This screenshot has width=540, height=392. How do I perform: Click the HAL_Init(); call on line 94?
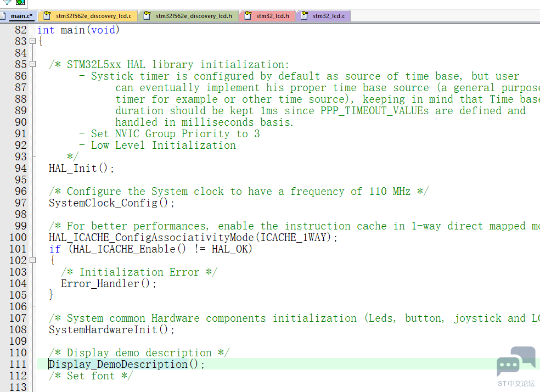point(81,168)
